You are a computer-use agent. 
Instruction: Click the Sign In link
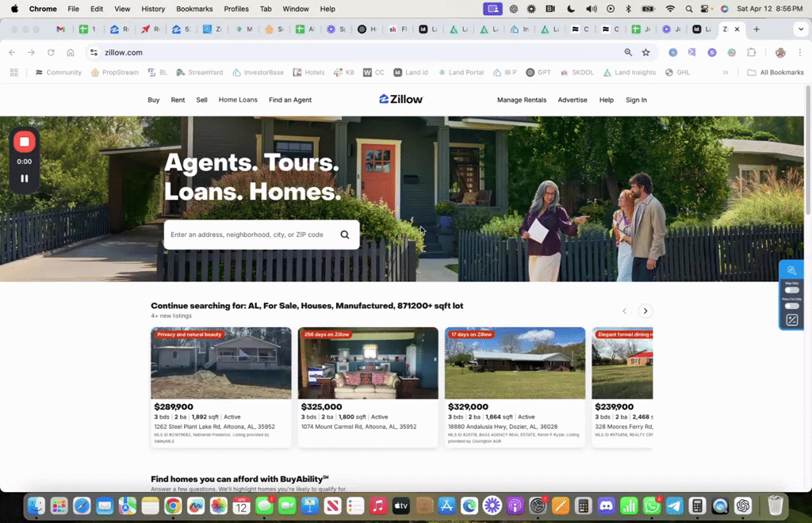(636, 100)
